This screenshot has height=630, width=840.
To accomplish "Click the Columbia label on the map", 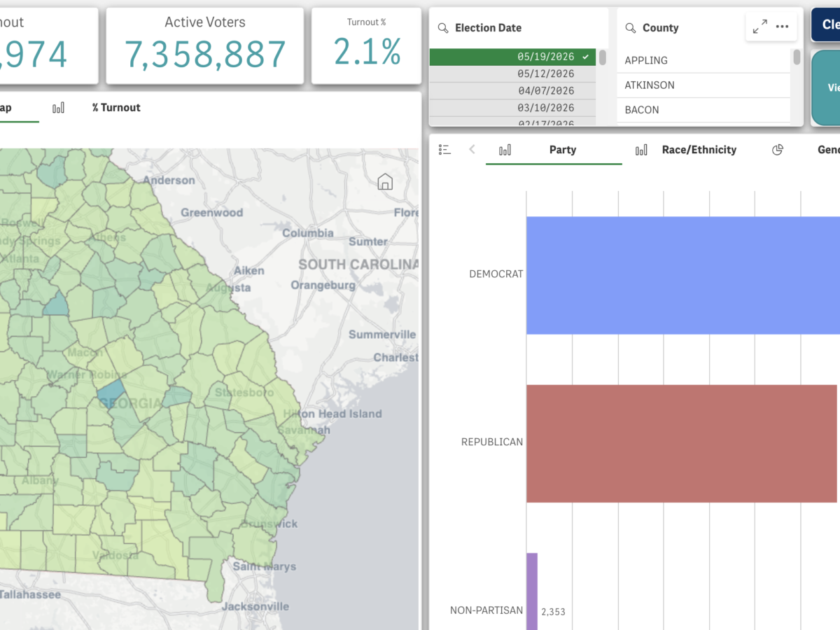I will [308, 233].
